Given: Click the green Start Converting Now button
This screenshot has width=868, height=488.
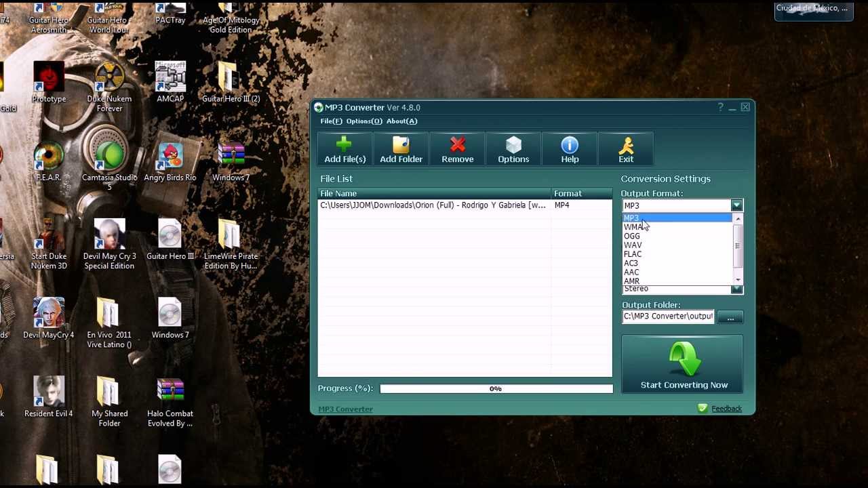Looking at the screenshot, I should [682, 365].
